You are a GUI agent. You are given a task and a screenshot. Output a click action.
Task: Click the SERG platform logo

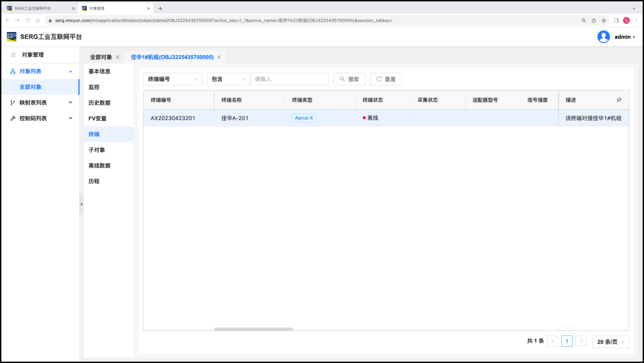pos(12,37)
